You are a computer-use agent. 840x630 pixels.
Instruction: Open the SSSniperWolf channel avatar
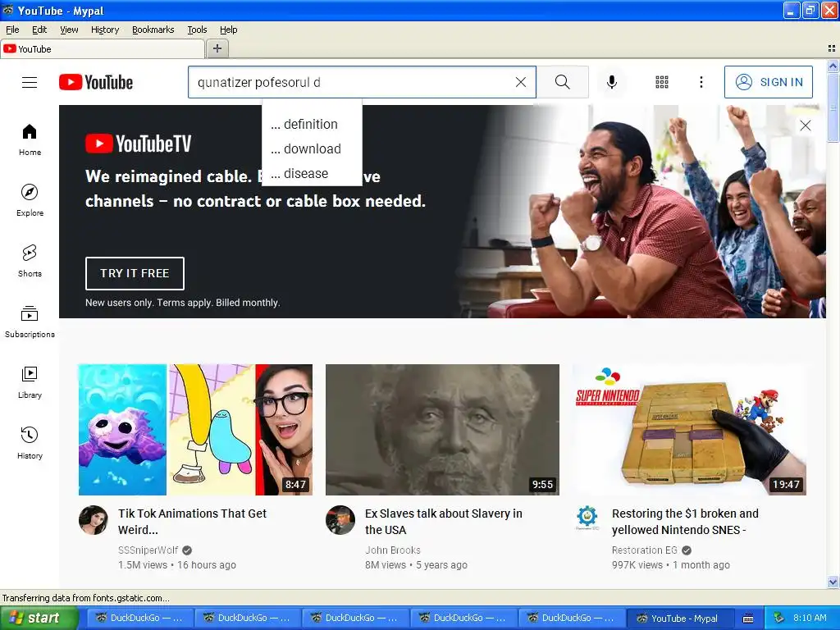[x=94, y=520]
